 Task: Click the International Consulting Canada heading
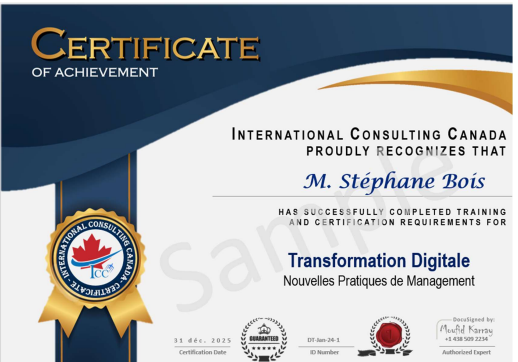point(369,134)
